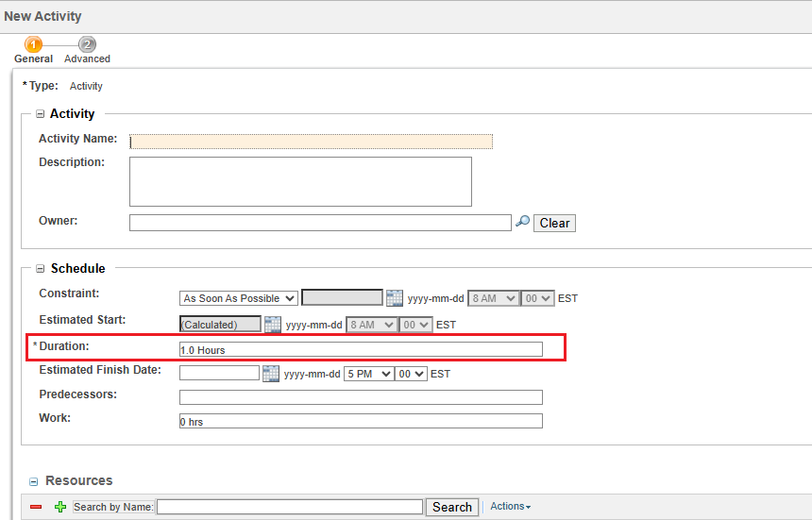Screen dimensions: 812x520
Task: Collapse the Activity section
Action: point(41,114)
